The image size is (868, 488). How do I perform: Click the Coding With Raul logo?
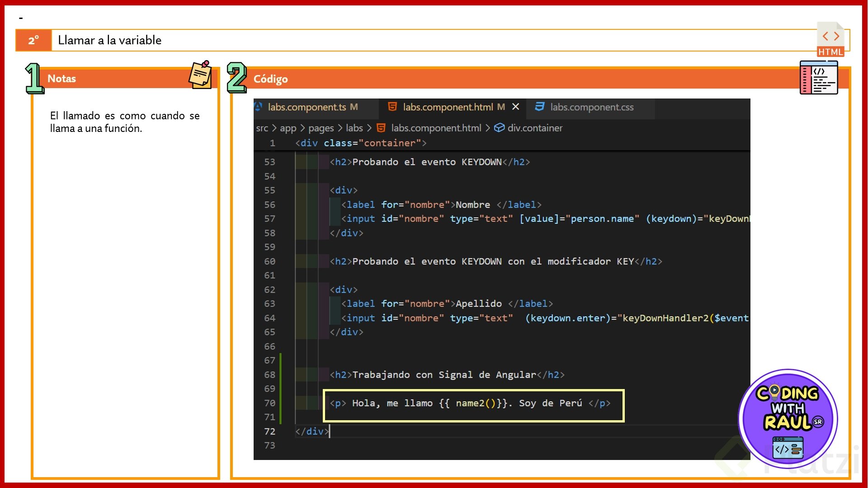(788, 418)
